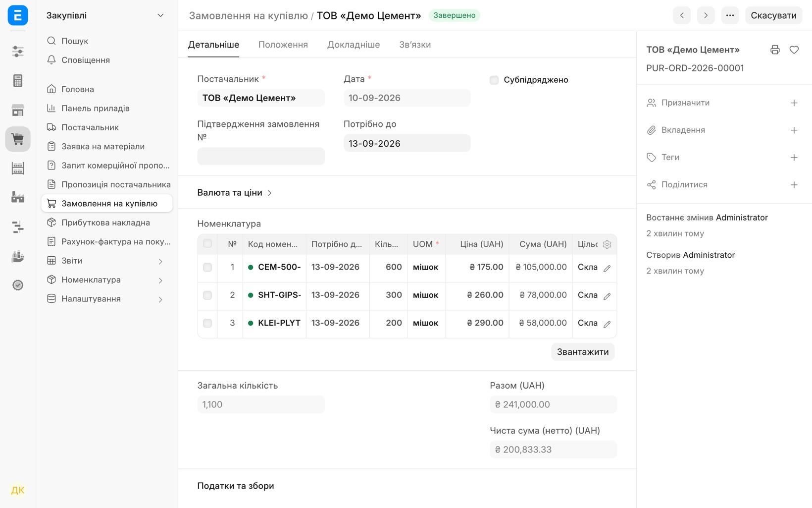The image size is (812, 508).
Task: Click the ДК user avatar at the bottom left
Action: point(18,490)
